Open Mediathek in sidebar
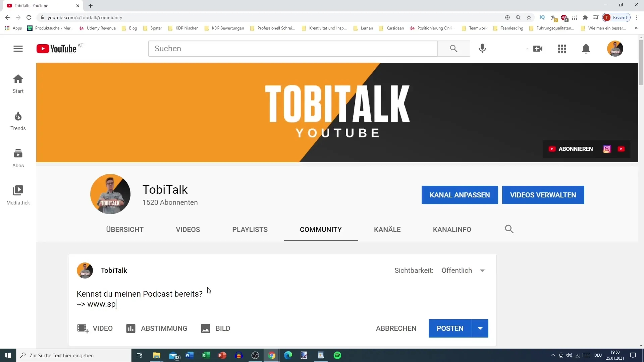644x362 pixels. [x=18, y=195]
